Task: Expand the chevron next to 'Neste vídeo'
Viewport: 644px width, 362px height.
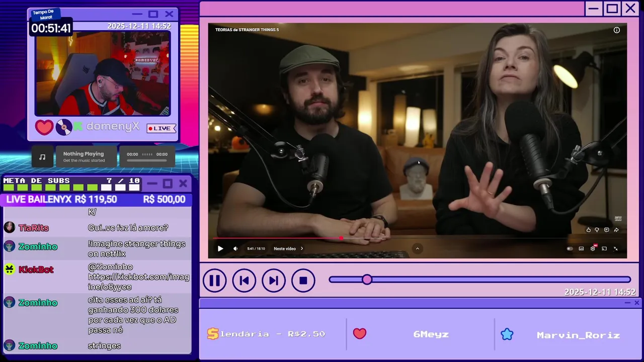Action: coord(302,248)
